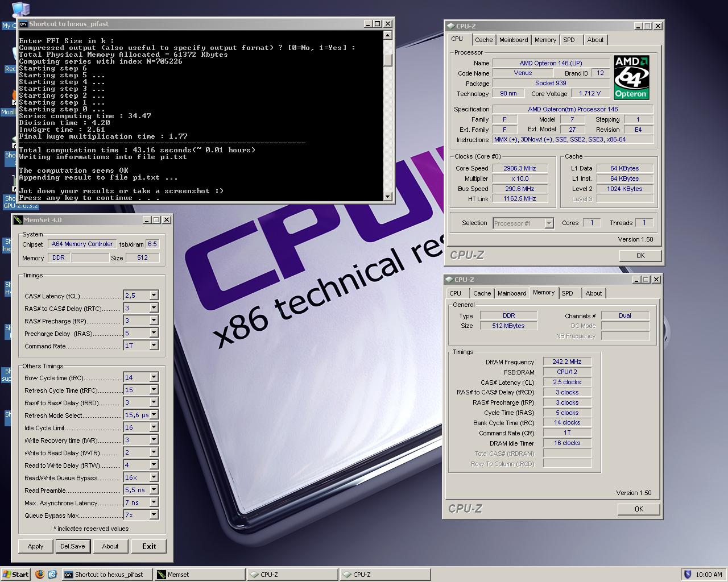Switch to CPU tab in lower CPU-Z
The height and width of the screenshot is (582, 728).
click(456, 293)
